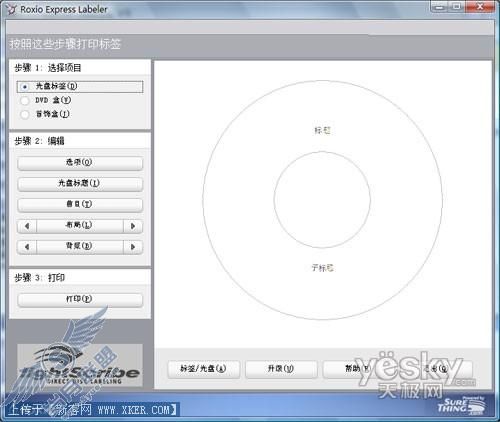Click the LightScribe logo image
Image resolution: width=500 pixels, height=422 pixels.
tap(80, 366)
